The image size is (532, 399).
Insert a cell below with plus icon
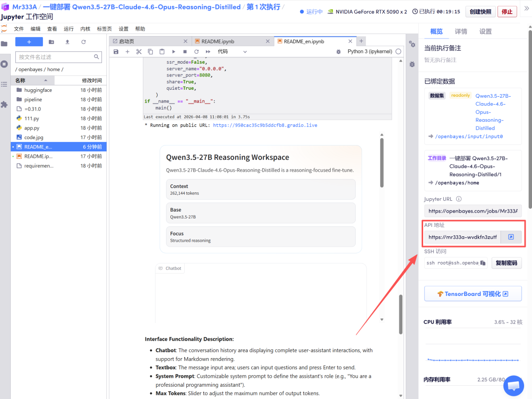(128, 52)
